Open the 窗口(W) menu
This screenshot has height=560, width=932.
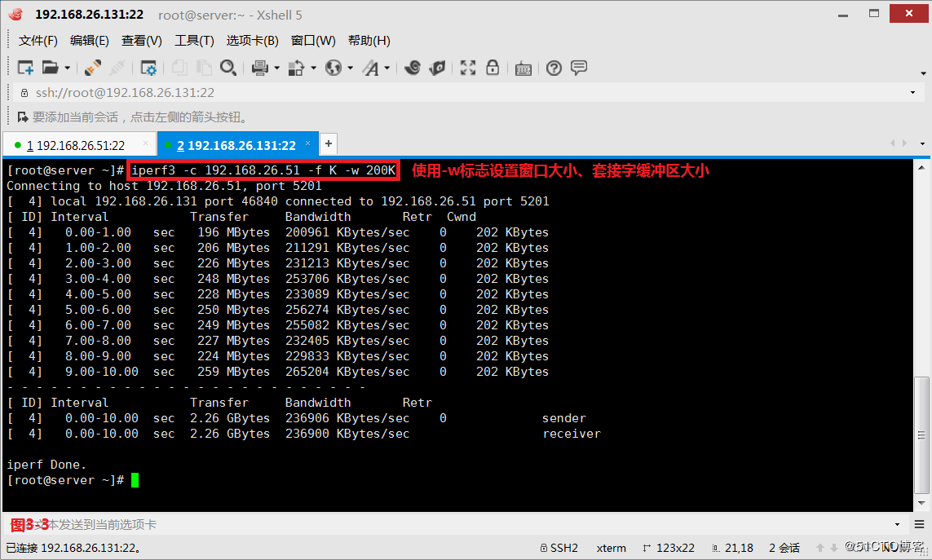pyautogui.click(x=313, y=41)
